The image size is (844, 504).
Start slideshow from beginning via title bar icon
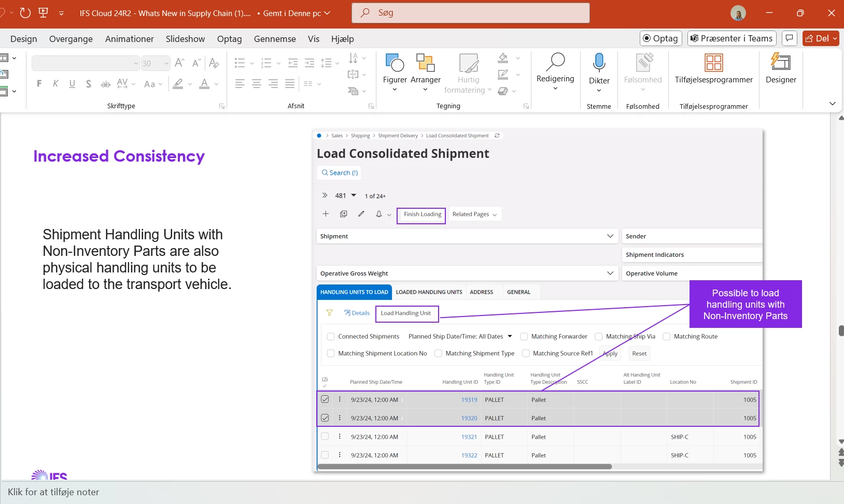pos(44,13)
